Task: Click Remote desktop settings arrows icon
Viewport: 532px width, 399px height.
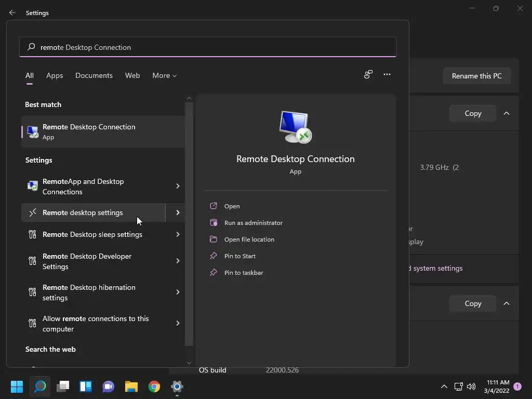Action: click(x=33, y=212)
